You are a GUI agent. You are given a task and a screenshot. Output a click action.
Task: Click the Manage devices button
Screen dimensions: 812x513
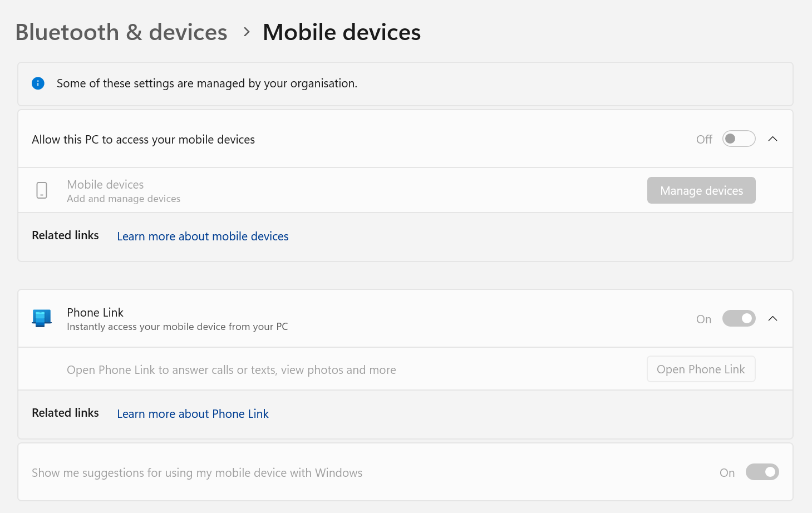tap(701, 190)
